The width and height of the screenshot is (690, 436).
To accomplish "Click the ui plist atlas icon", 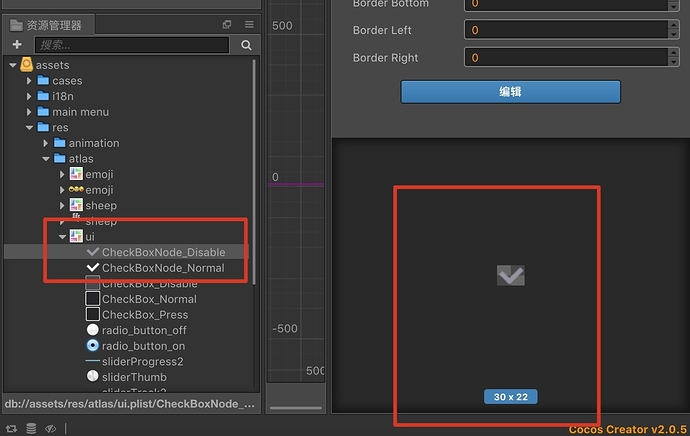I will click(x=76, y=236).
